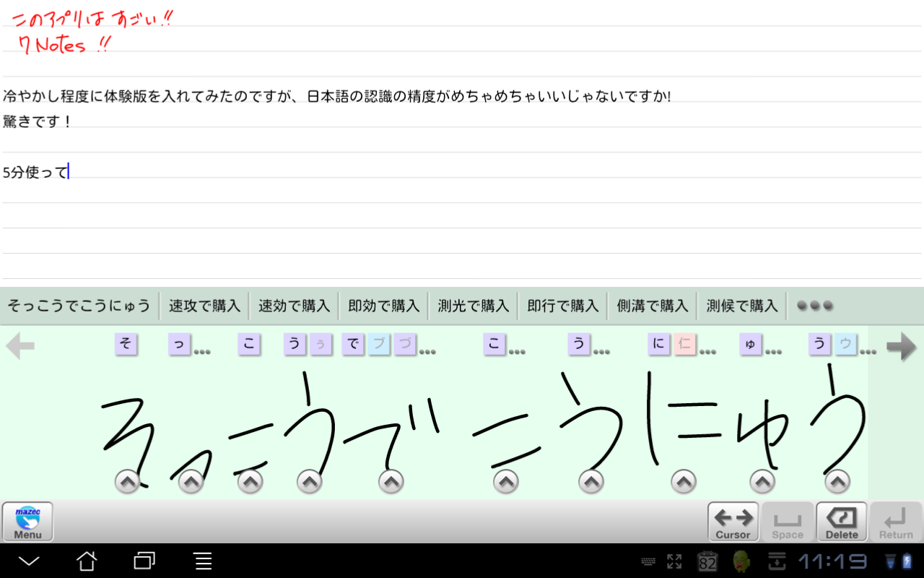This screenshot has height=578, width=924.
Task: Place cursor after 5分使って in the note
Action: click(x=69, y=173)
